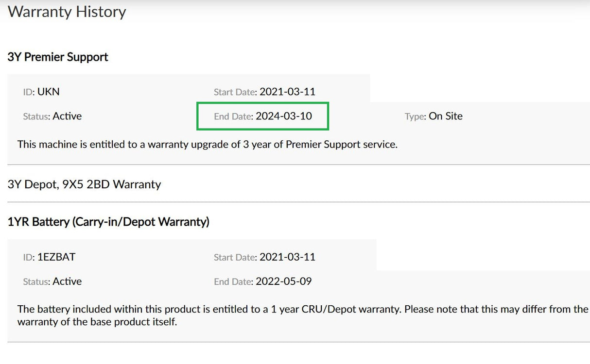Select the 1EZBAT battery warranty ID
This screenshot has height=364, width=590.
(56, 257)
